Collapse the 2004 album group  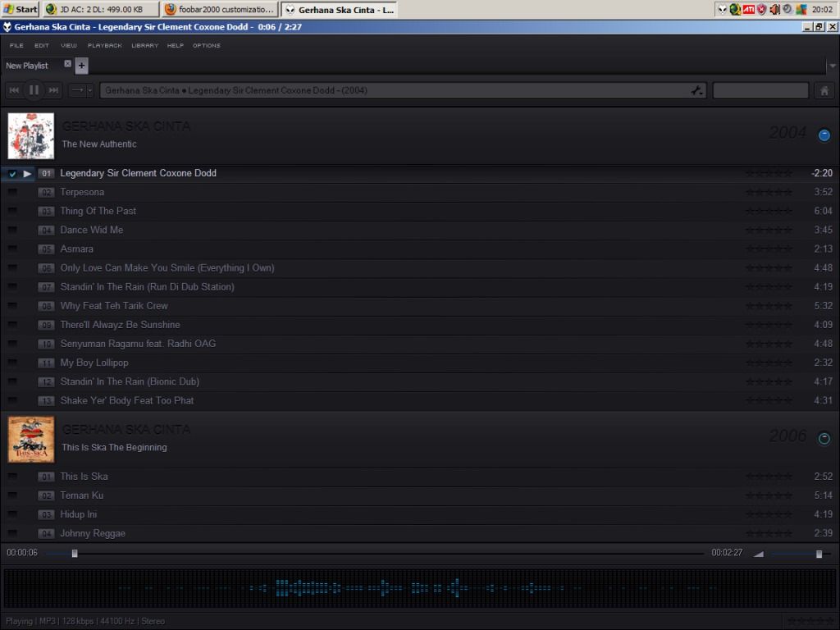tap(824, 135)
